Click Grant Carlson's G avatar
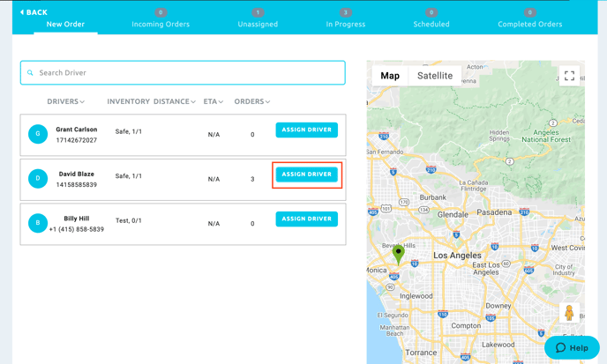The image size is (607, 364). (38, 134)
